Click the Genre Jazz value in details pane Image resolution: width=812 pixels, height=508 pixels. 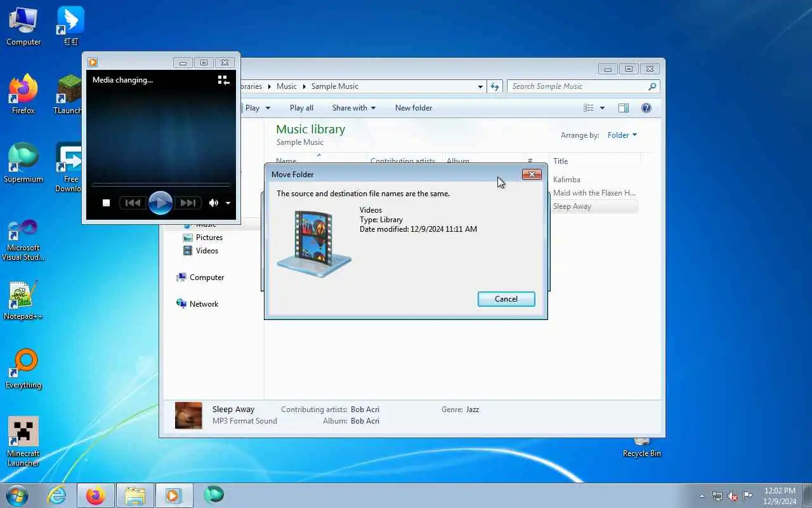(x=472, y=410)
